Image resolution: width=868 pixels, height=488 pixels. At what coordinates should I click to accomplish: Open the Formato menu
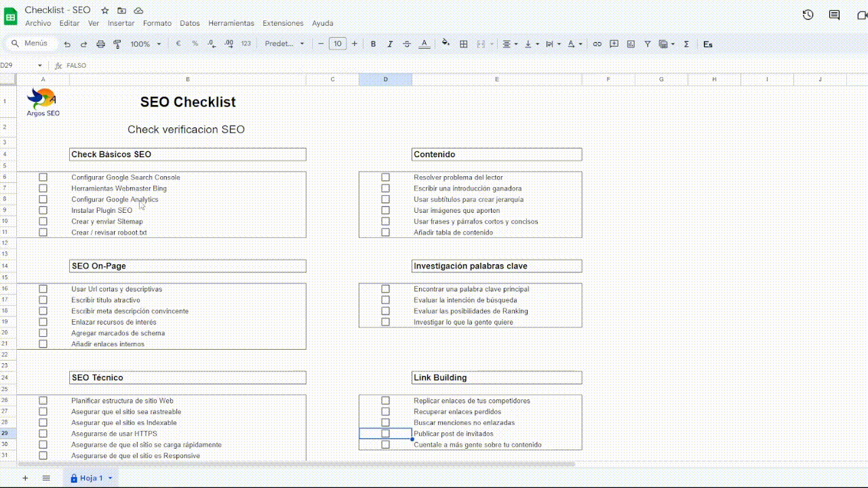pyautogui.click(x=157, y=23)
